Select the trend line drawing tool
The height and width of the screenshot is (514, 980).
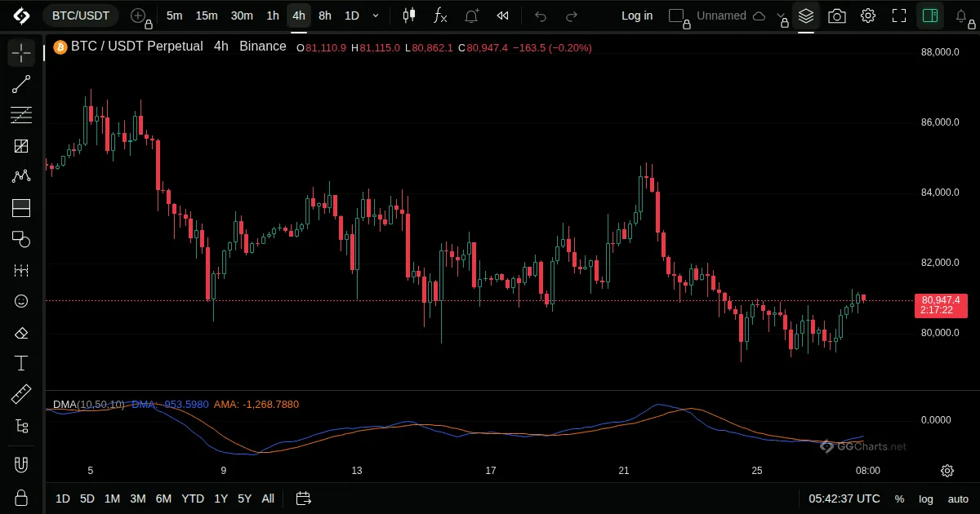pos(21,84)
